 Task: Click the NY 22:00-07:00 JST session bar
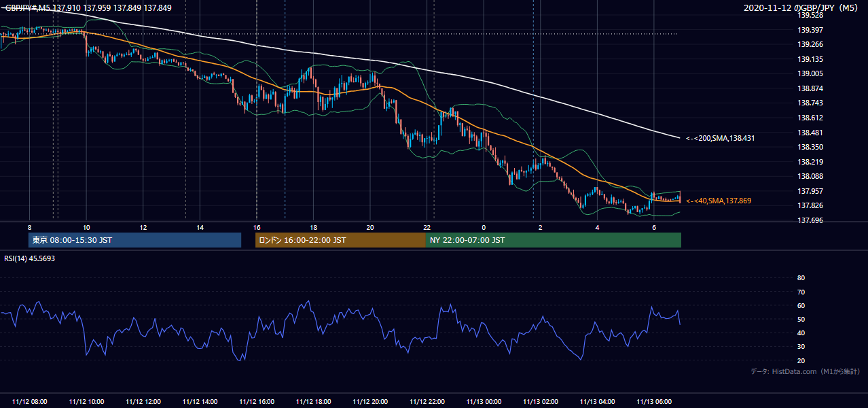coord(554,240)
